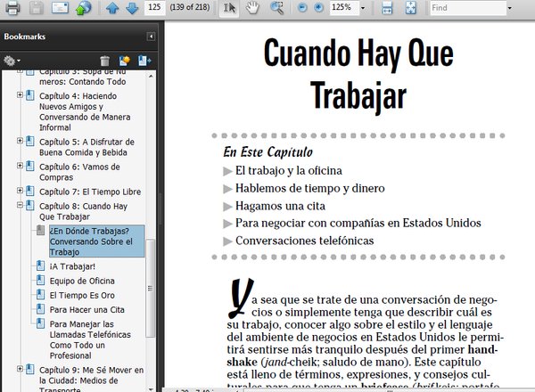The image size is (535, 392).
Task: Click bookmark icon beside Para Hacer una Cita
Action: point(40,308)
